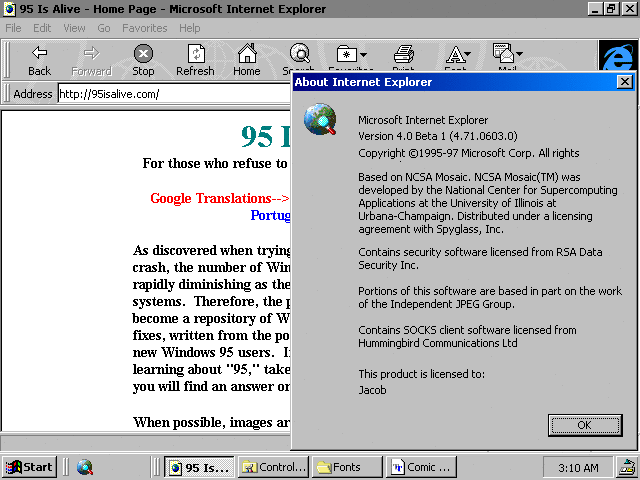
Task: Click the 3:10 AM clock
Action: [x=578, y=468]
